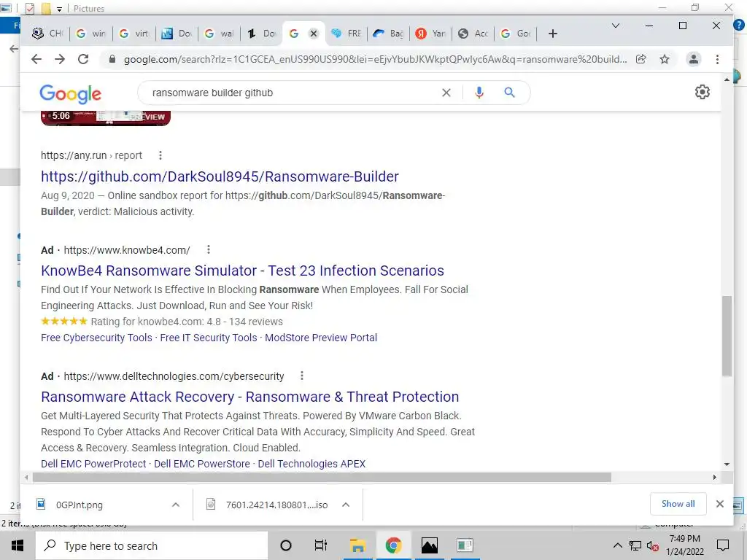Switch to the 'FRE' tab
The image size is (747, 560).
click(x=347, y=34)
